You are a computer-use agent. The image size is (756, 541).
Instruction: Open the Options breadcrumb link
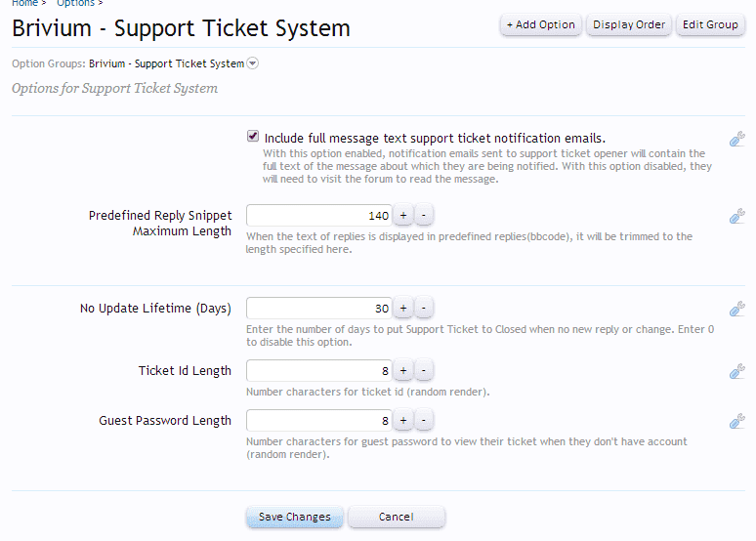(75, 3)
